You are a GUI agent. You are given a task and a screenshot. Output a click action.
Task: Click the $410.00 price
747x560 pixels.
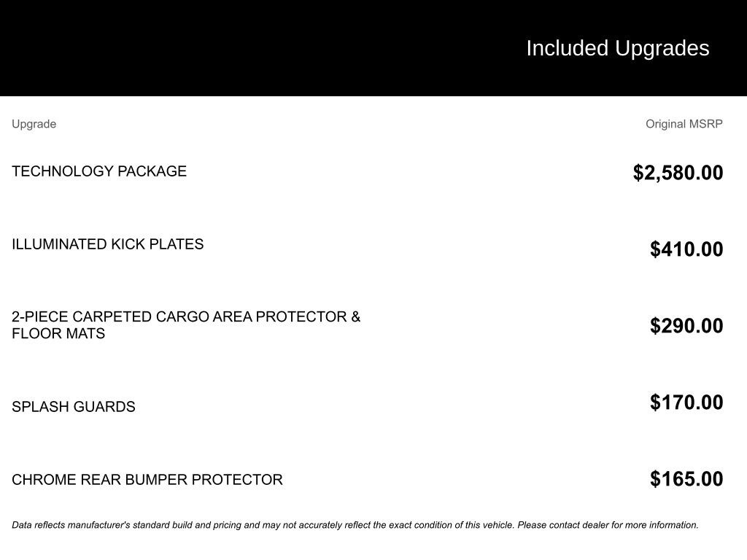pos(686,249)
